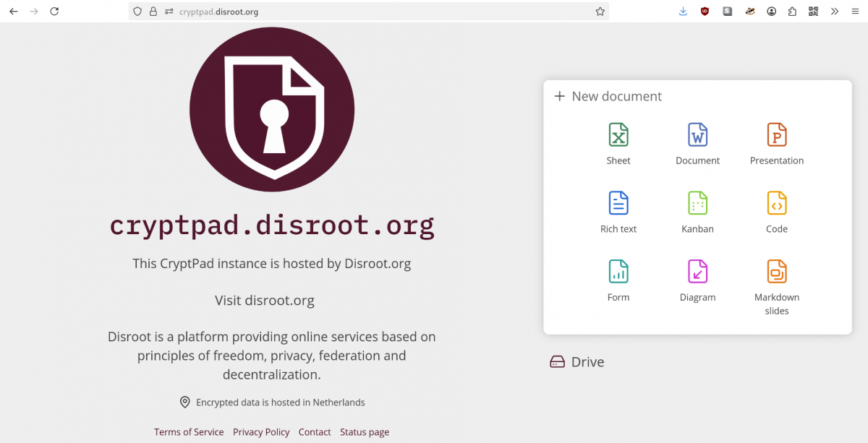Image resolution: width=868 pixels, height=443 pixels.
Task: Open CryptPad Drive
Action: (576, 361)
